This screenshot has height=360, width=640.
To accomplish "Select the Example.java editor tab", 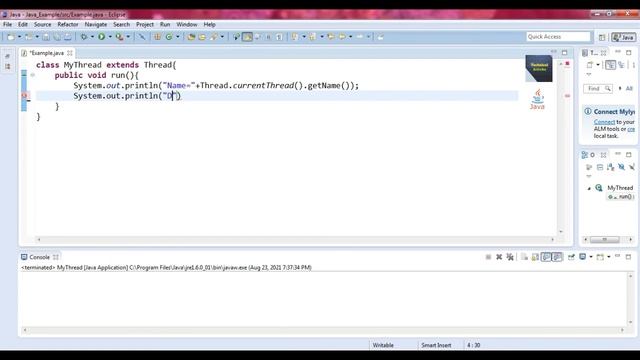I will (x=47, y=53).
